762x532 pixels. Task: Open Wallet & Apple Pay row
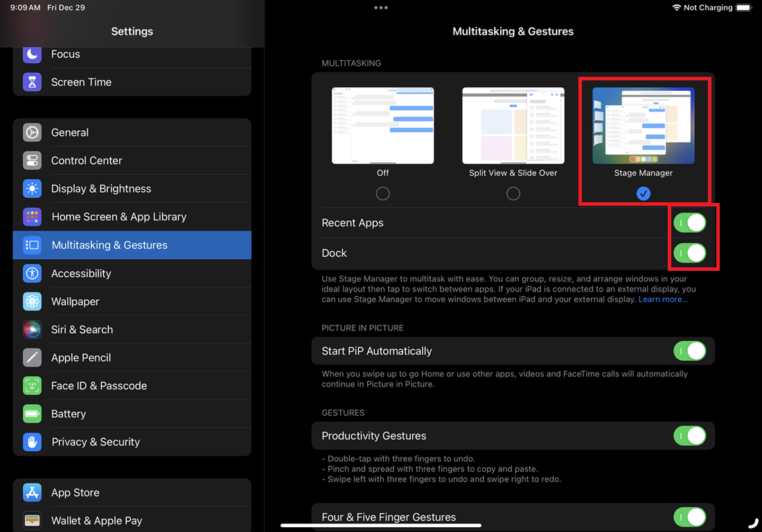(x=132, y=520)
